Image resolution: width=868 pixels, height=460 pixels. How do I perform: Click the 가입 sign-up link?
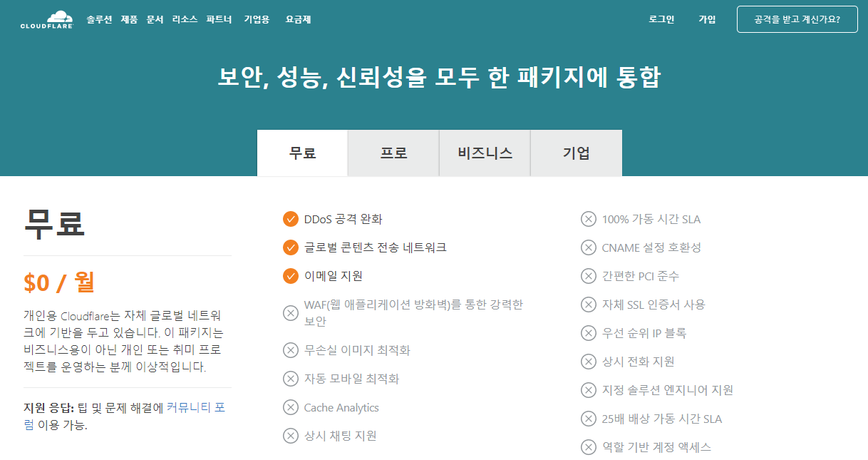707,19
